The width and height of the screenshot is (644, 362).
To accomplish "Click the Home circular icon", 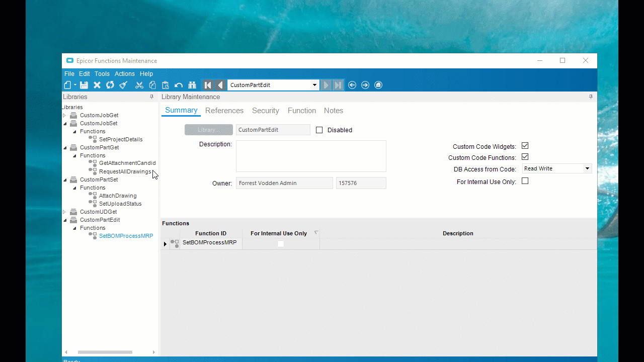I will [x=378, y=85].
